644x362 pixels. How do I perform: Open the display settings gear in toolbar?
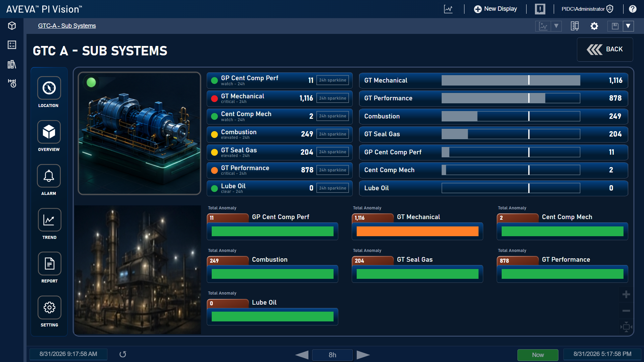coord(594,26)
